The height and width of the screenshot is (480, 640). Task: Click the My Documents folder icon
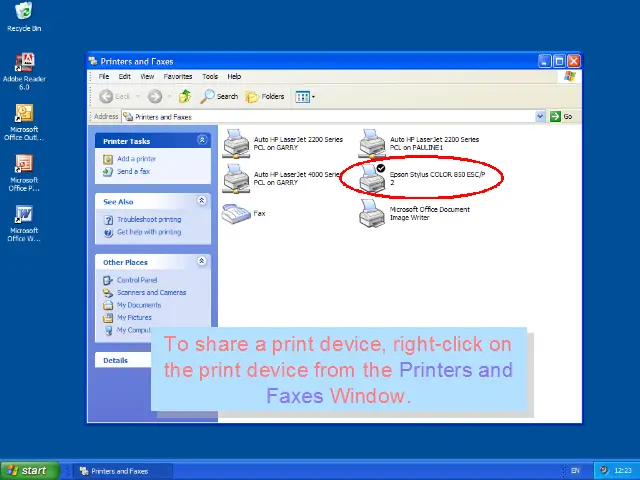(108, 305)
